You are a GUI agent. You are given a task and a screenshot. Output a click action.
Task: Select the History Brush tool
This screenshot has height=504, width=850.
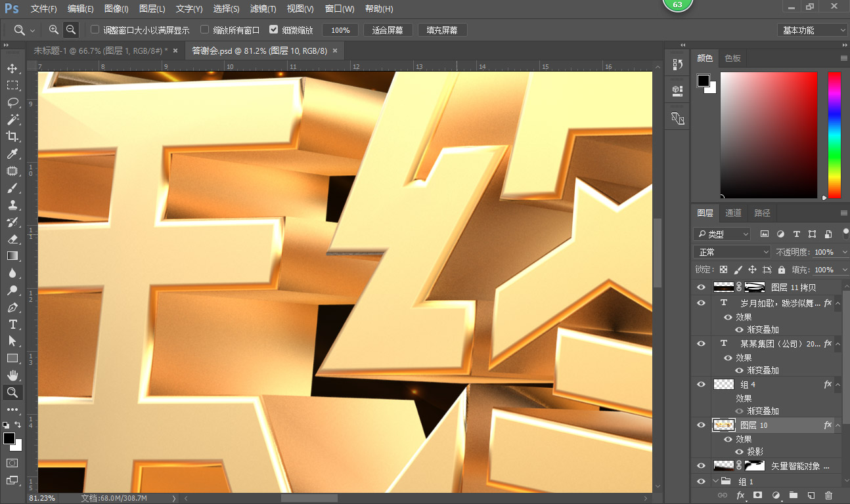click(12, 222)
